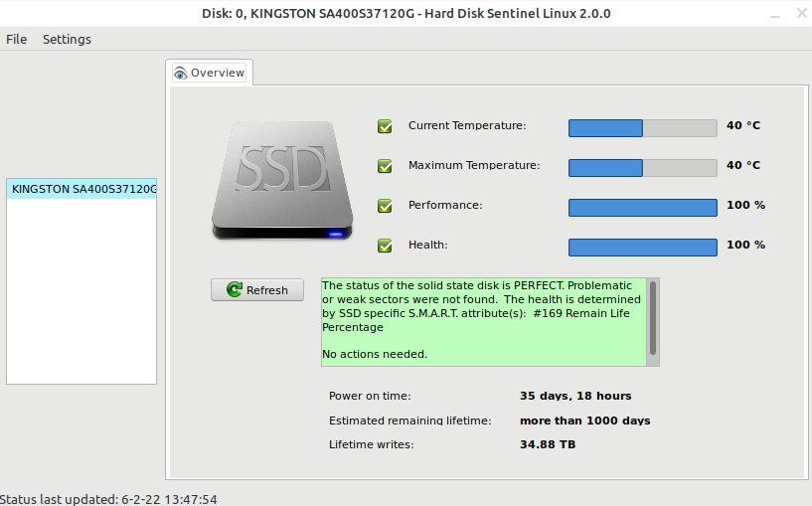The width and height of the screenshot is (812, 506).
Task: Click the "Status last updated" status bar text
Action: [108, 499]
